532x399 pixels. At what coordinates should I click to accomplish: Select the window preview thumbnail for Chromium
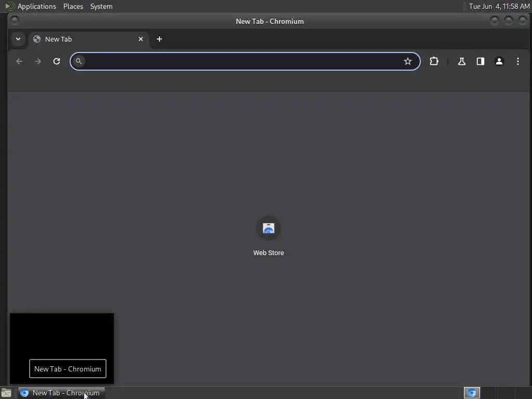62,349
